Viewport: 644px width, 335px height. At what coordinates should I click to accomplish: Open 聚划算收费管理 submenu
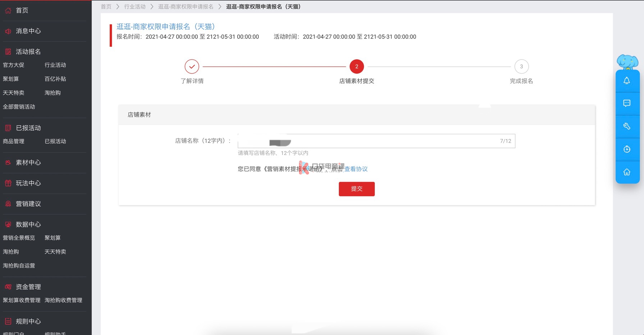[x=22, y=300]
